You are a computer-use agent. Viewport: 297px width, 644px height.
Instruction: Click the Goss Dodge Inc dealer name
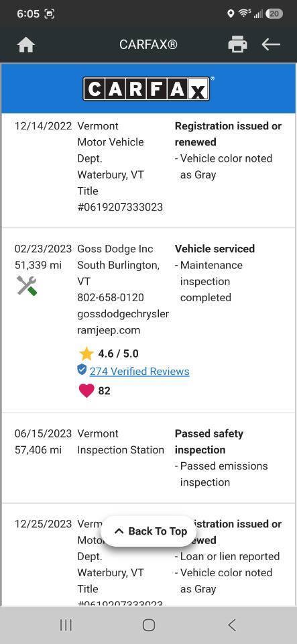[115, 249]
